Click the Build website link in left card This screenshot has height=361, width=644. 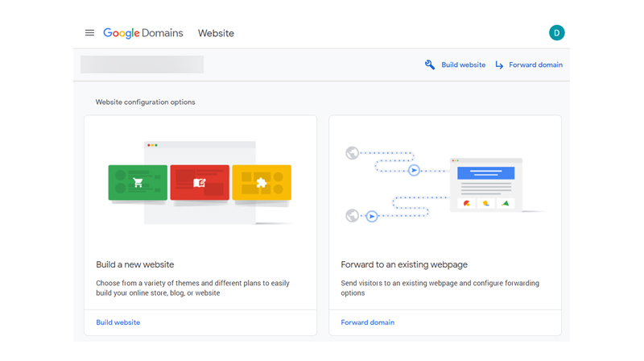(x=118, y=322)
